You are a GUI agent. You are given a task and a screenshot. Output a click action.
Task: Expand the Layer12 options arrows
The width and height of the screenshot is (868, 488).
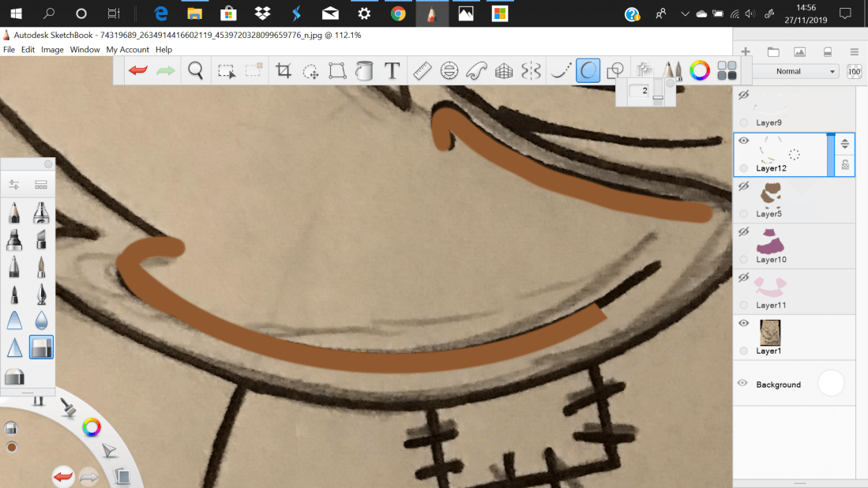(844, 144)
